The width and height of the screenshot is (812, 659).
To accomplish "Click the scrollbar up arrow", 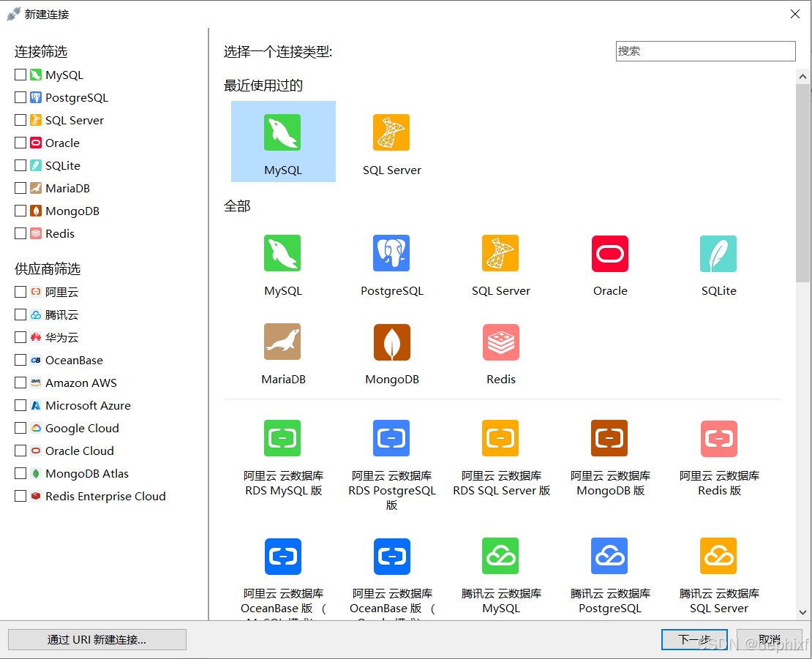I will 802,77.
